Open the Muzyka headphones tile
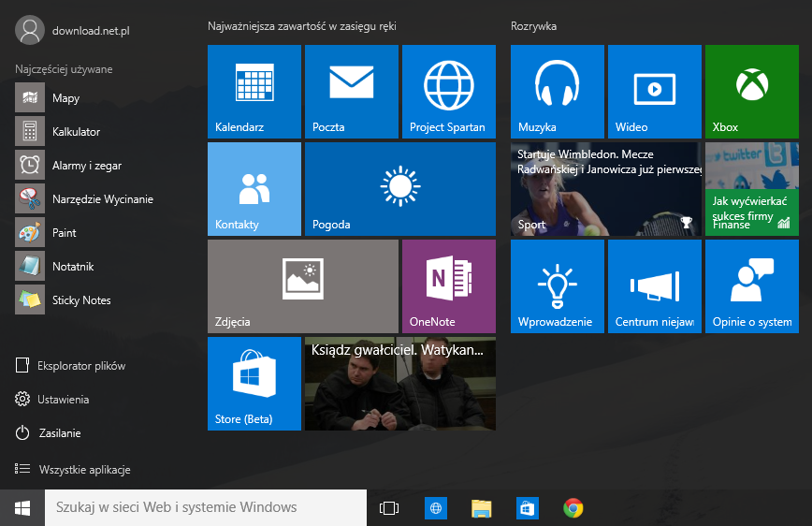 558,92
